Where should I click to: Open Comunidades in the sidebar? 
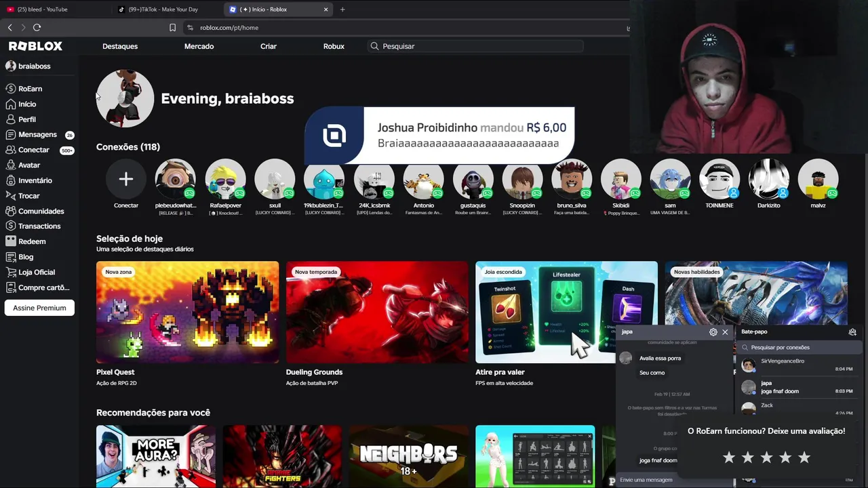(41, 211)
